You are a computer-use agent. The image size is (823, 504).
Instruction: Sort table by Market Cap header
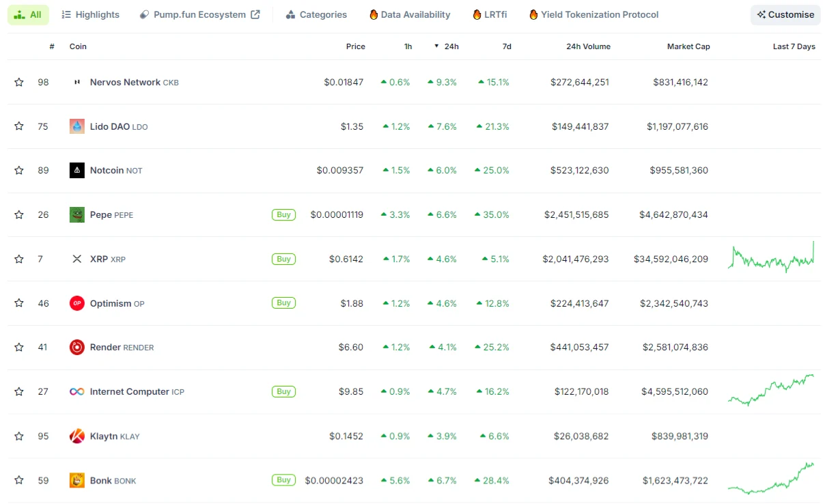pos(688,46)
